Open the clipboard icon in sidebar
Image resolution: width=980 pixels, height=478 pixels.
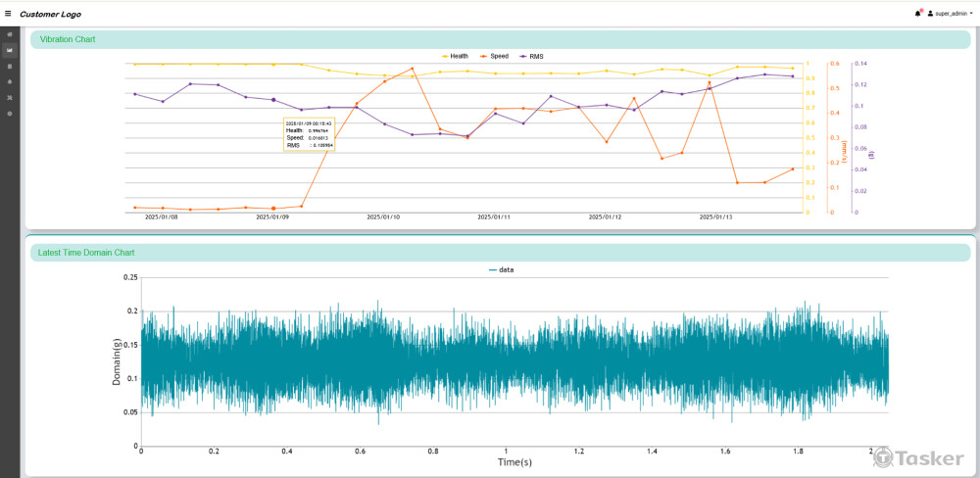(10, 66)
